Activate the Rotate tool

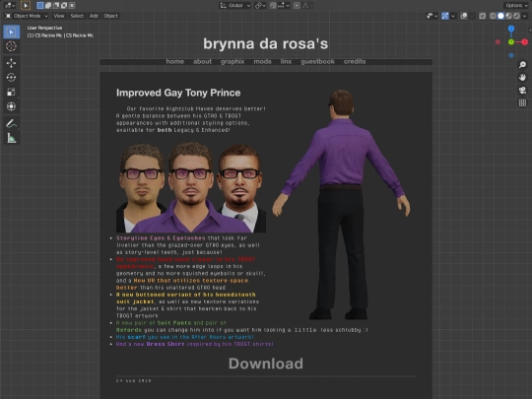(11, 78)
